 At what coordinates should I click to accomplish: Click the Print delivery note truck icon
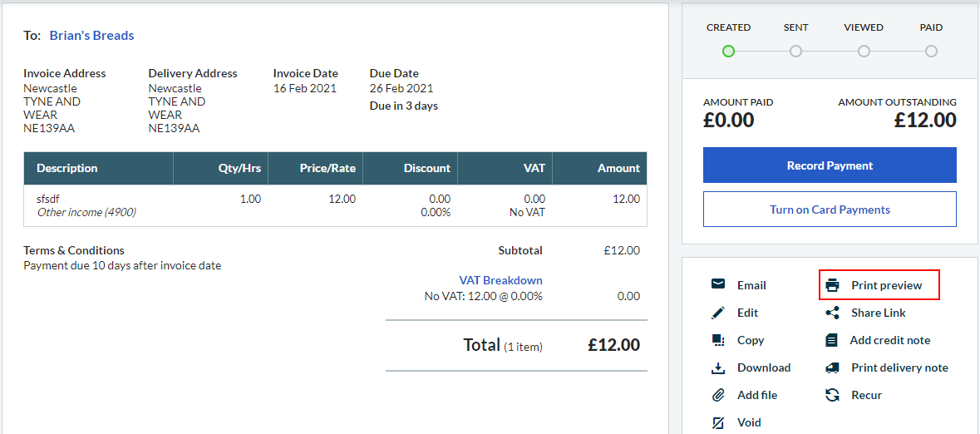[832, 367]
